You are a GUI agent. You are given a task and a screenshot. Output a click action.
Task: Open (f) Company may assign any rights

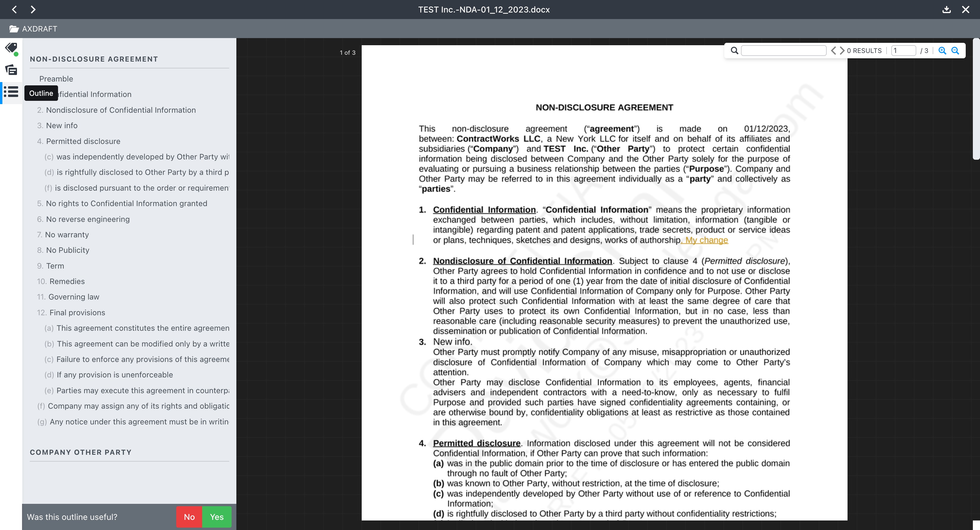pos(133,406)
